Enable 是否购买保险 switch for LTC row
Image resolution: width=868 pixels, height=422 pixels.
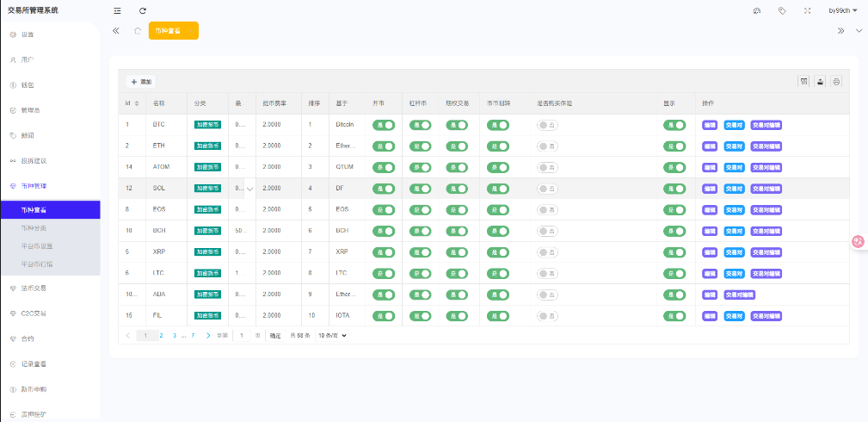point(547,273)
